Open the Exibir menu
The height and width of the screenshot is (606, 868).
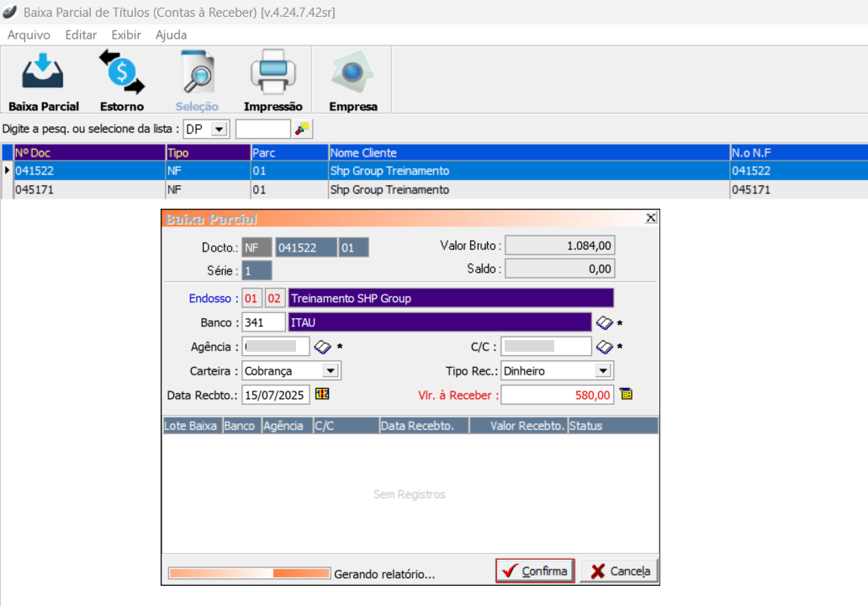coord(126,35)
